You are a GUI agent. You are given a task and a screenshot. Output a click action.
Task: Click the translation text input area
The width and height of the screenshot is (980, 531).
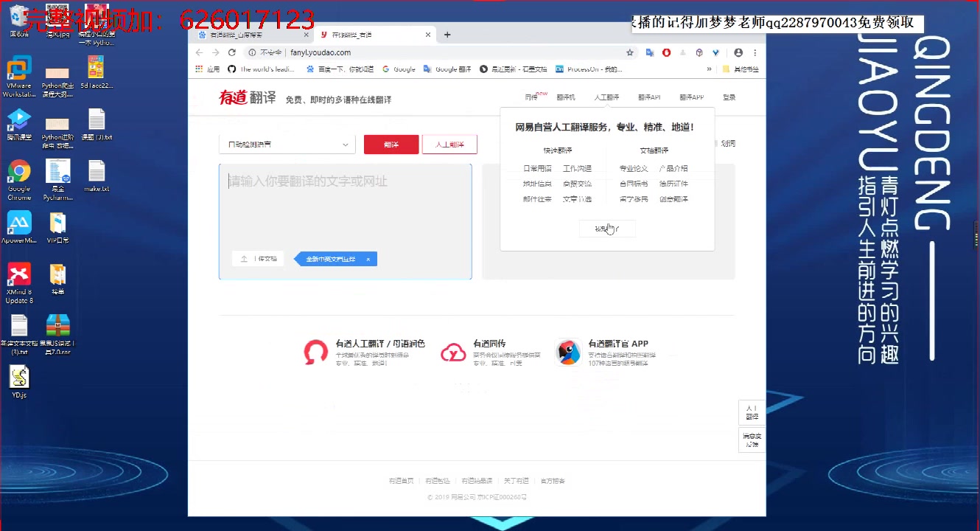(x=346, y=221)
